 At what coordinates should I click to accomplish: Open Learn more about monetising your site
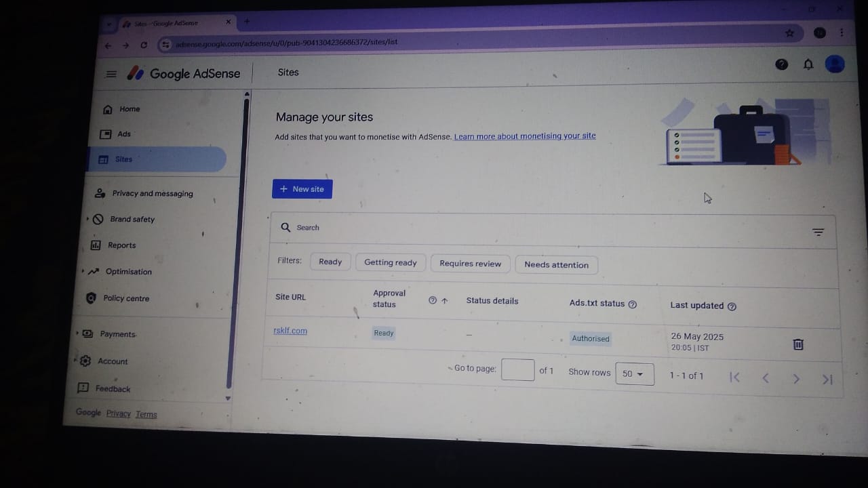coord(525,136)
